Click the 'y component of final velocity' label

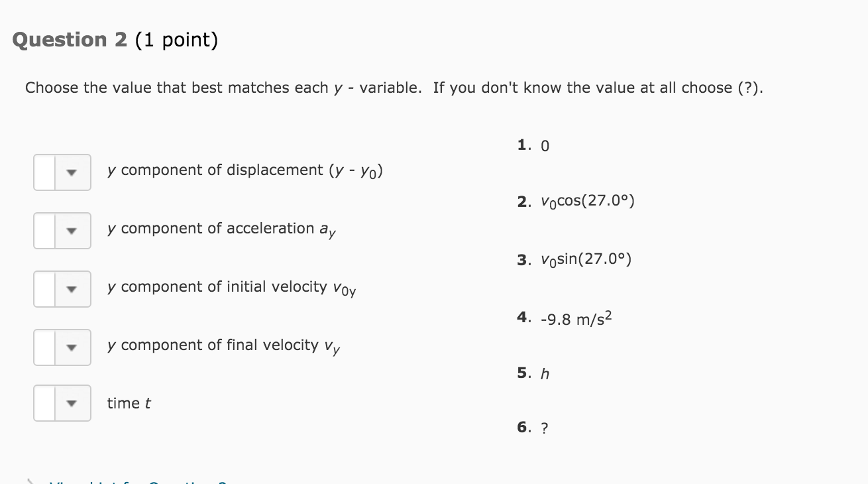224,346
